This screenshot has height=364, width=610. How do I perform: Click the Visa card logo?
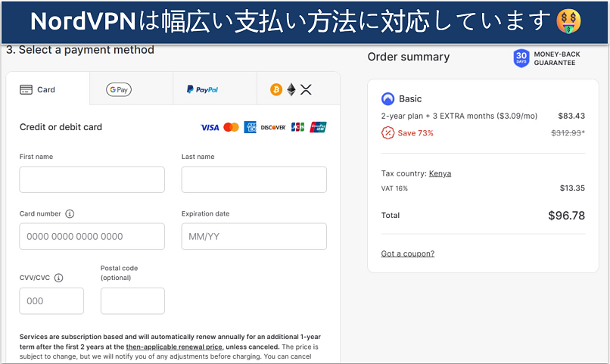[x=210, y=127]
